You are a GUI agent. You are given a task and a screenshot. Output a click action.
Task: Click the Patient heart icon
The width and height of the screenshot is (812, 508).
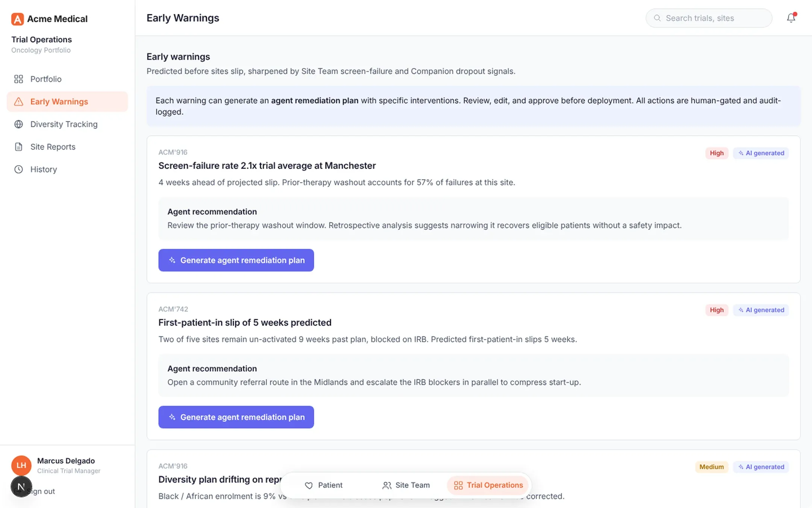pyautogui.click(x=309, y=485)
